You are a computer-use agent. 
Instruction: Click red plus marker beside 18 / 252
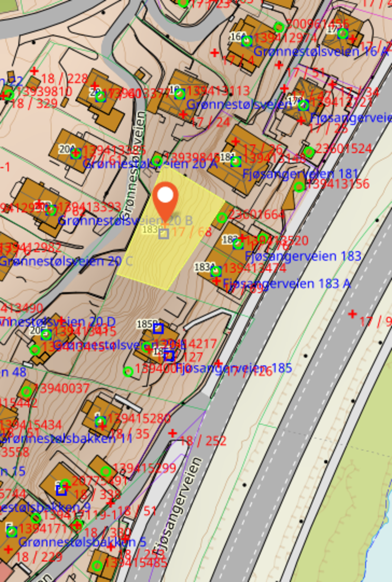coord(173,433)
